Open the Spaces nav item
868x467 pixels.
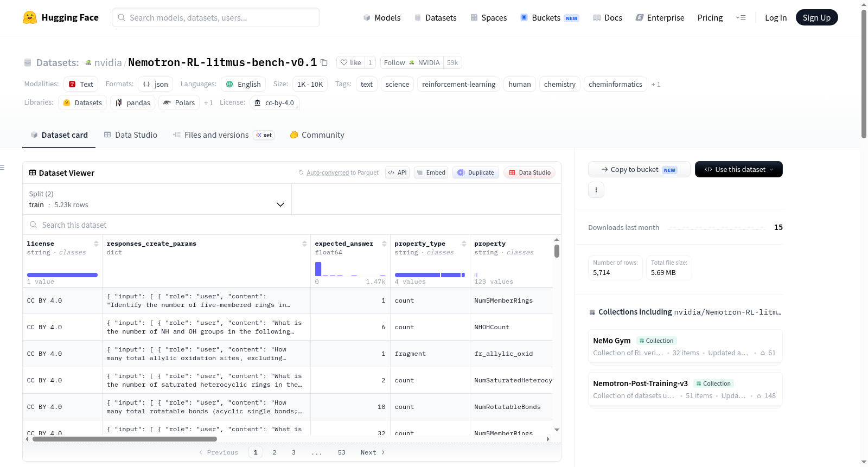click(x=489, y=17)
